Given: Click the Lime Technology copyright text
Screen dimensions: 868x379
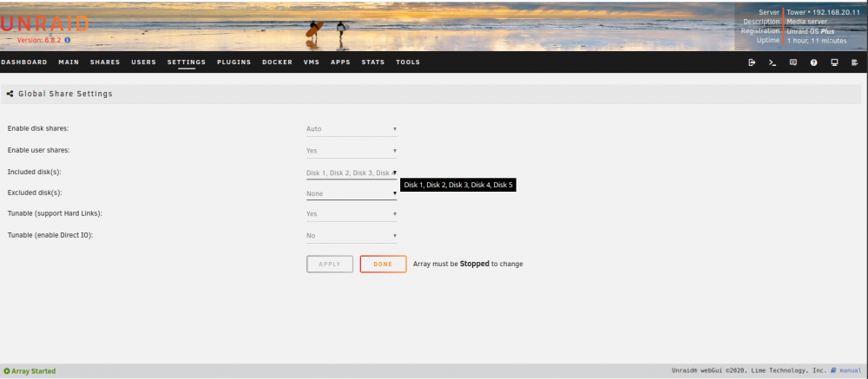Looking at the screenshot, I should pos(749,370).
